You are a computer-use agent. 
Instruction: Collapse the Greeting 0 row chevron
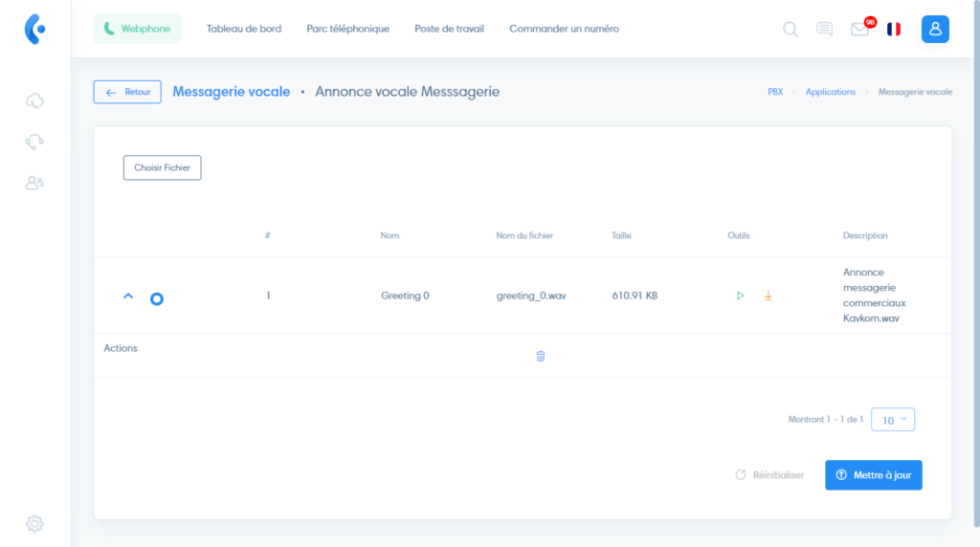(x=128, y=296)
